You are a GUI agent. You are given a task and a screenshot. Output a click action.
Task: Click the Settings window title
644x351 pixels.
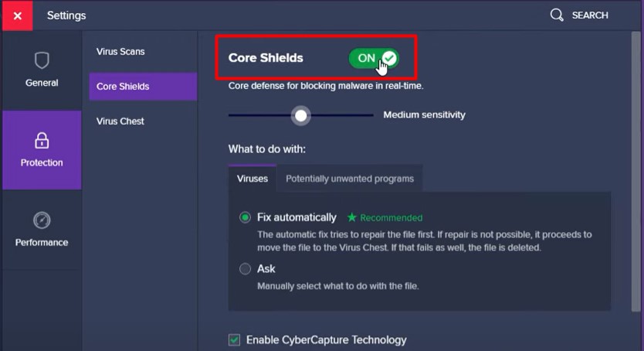66,15
